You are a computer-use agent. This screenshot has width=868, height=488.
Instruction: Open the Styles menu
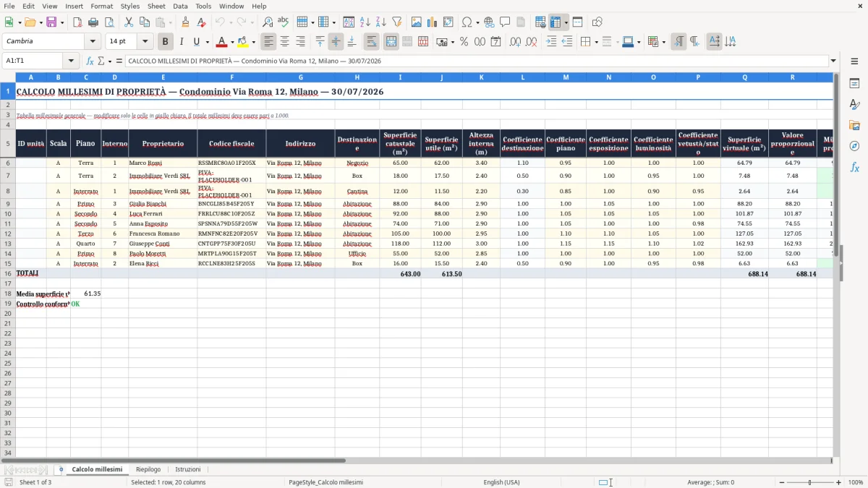click(130, 6)
